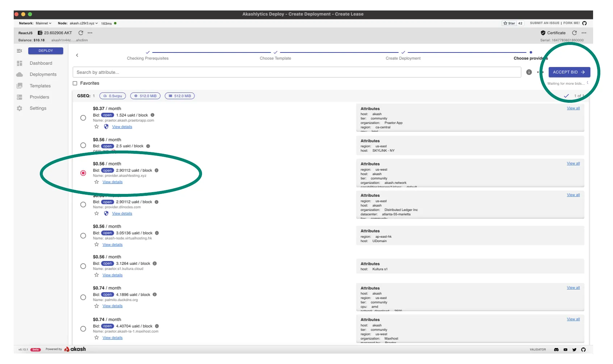Go to Deployments in sidebar
This screenshot has width=613, height=364.
(x=43, y=75)
